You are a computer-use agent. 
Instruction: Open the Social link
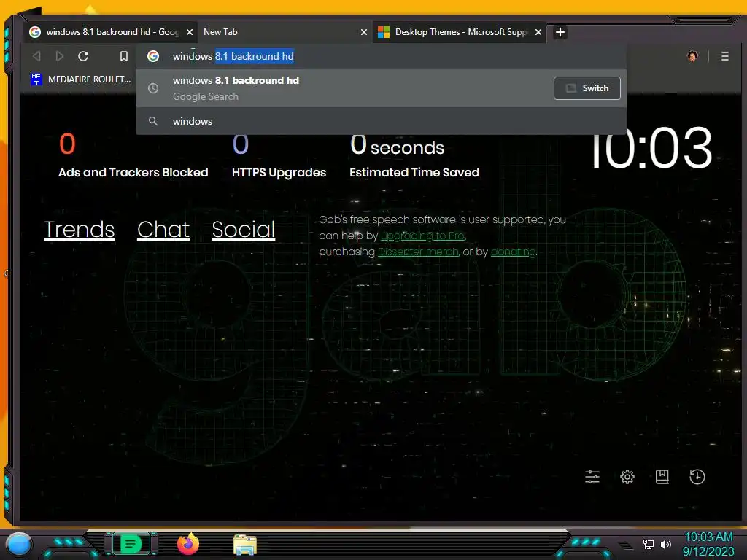pyautogui.click(x=244, y=230)
